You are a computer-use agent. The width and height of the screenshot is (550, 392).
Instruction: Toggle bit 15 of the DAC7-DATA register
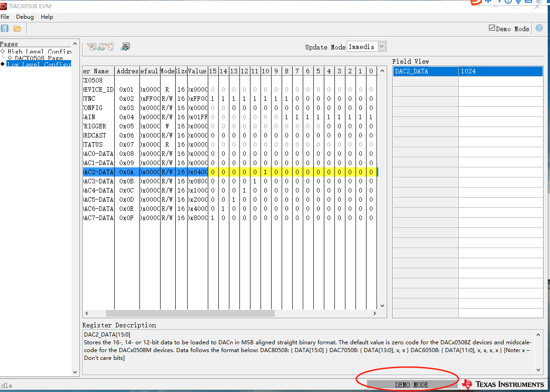212,218
